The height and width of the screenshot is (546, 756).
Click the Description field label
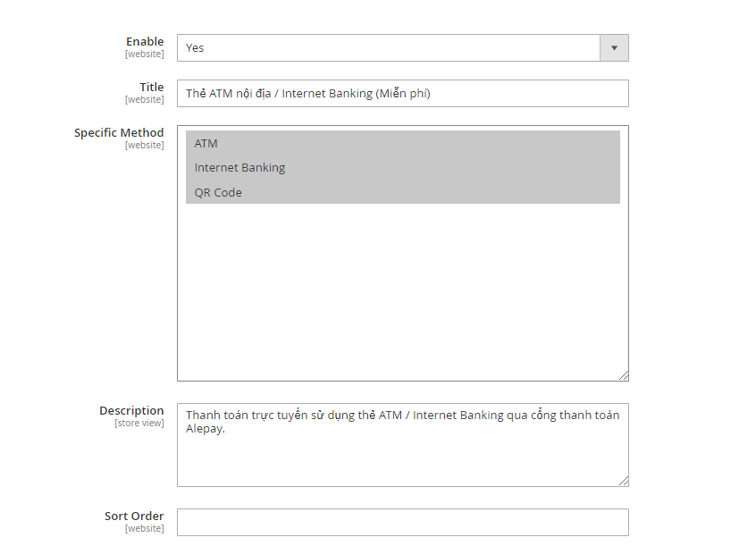click(x=131, y=410)
